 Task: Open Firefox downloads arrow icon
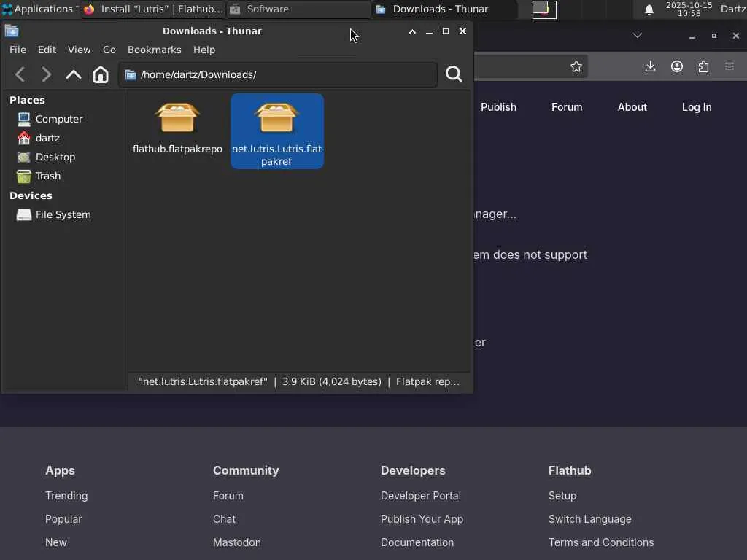click(x=650, y=66)
